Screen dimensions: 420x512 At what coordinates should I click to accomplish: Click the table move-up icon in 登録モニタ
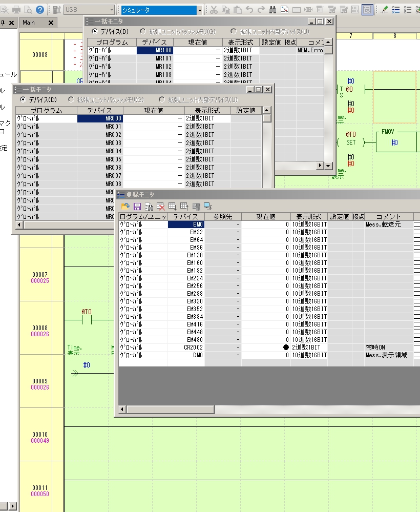184,207
